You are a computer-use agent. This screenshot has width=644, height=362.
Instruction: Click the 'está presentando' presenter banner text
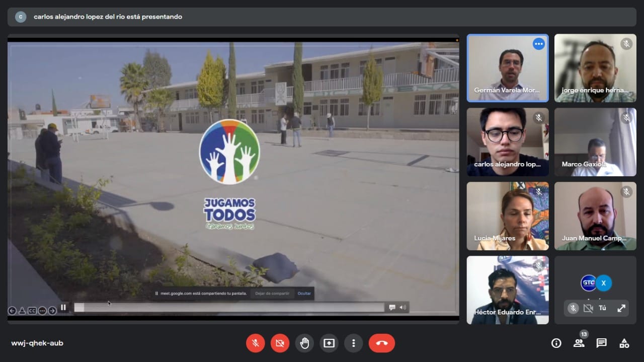(x=108, y=17)
